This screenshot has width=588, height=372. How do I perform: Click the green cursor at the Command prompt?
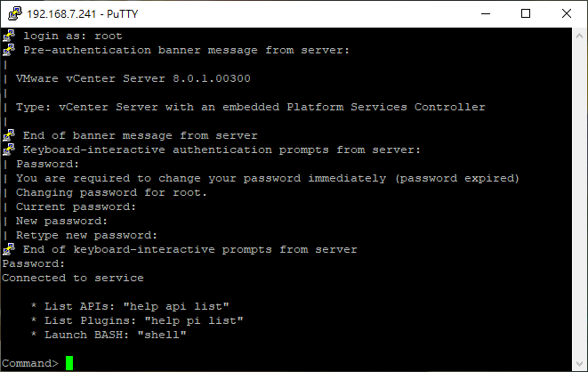69,363
